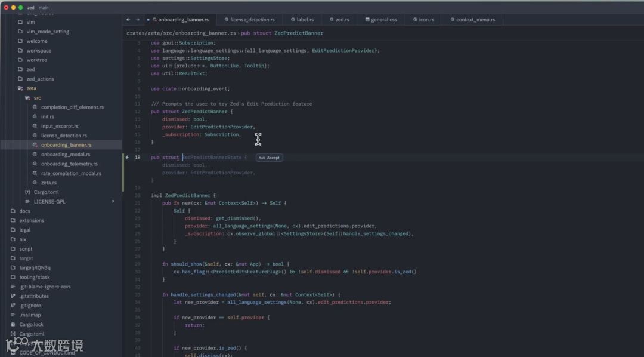Select onboarding_banner.rs in the file tree
The width and height of the screenshot is (644, 357).
(66, 145)
